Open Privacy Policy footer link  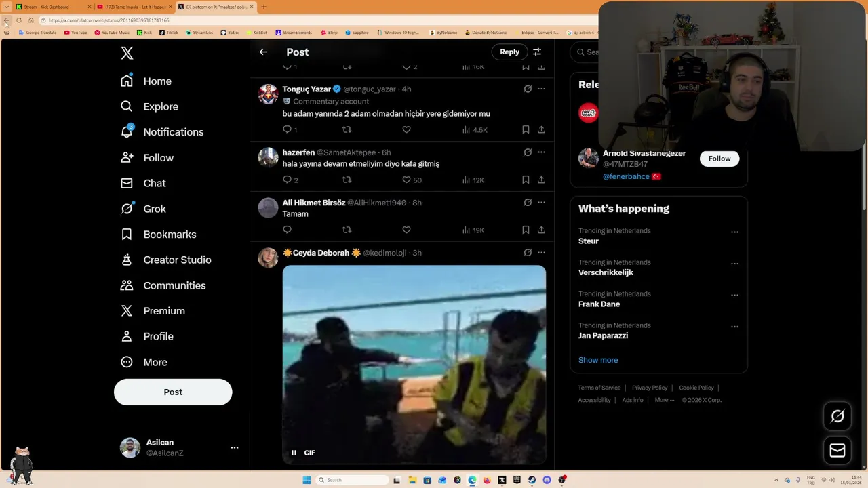650,388
